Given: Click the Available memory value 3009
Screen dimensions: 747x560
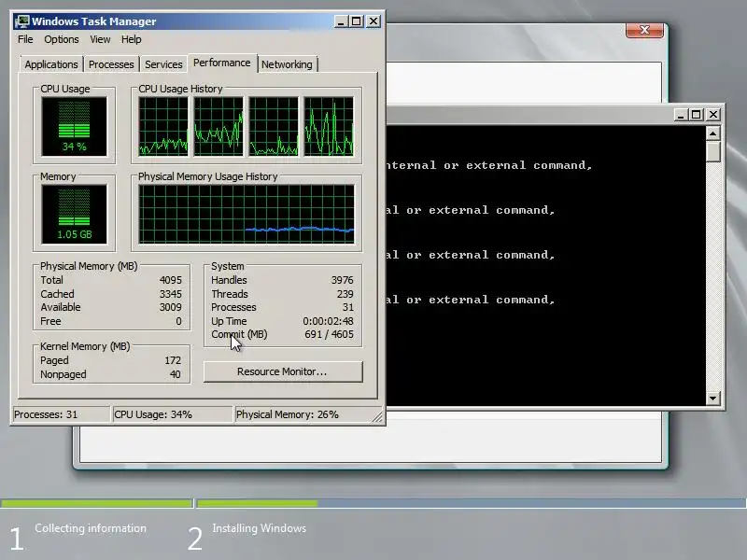Looking at the screenshot, I should point(171,307).
